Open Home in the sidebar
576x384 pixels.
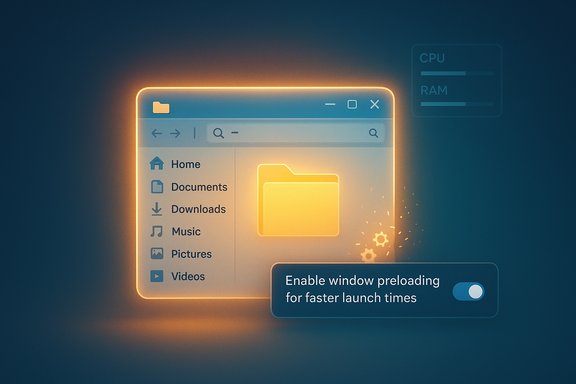tap(175, 164)
